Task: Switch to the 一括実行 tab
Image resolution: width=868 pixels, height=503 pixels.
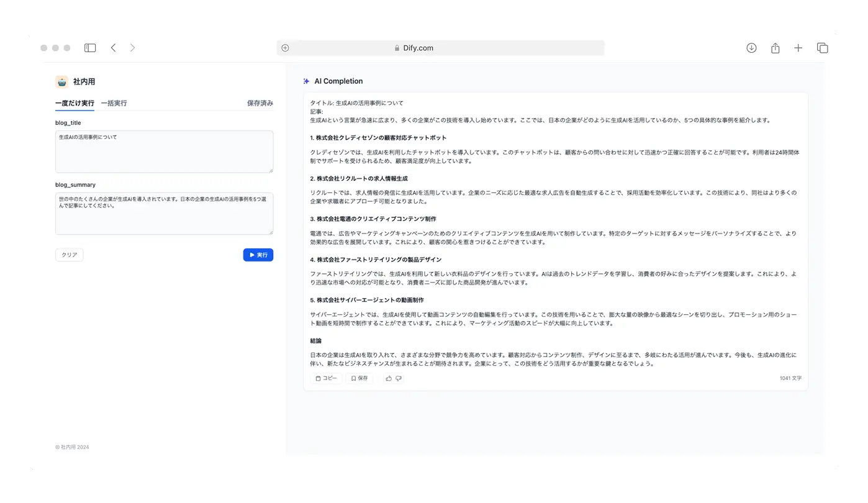Action: tap(114, 103)
